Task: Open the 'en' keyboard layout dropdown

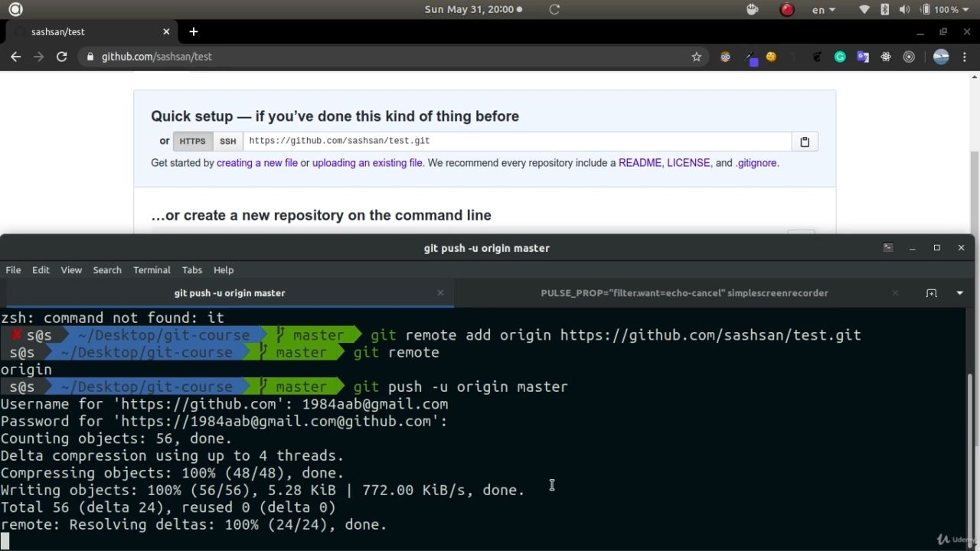Action: [824, 10]
